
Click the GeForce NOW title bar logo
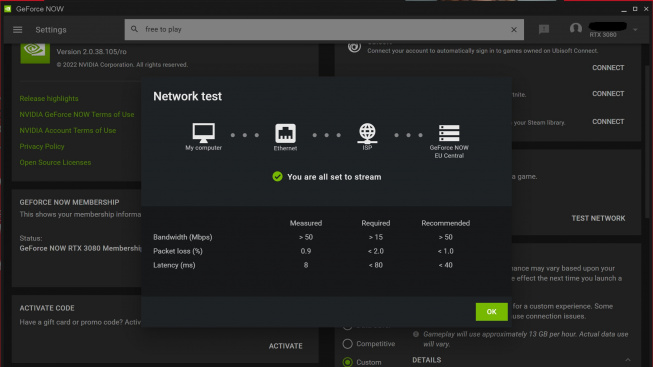point(7,9)
